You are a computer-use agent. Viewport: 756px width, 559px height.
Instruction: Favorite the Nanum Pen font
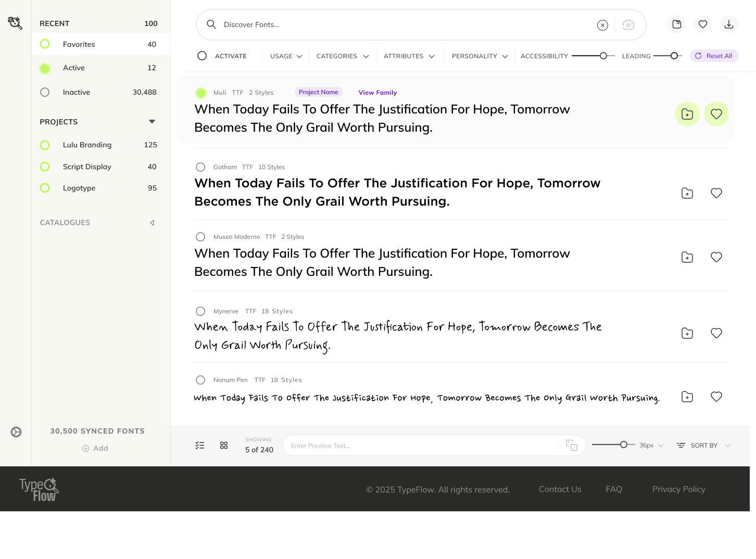716,397
